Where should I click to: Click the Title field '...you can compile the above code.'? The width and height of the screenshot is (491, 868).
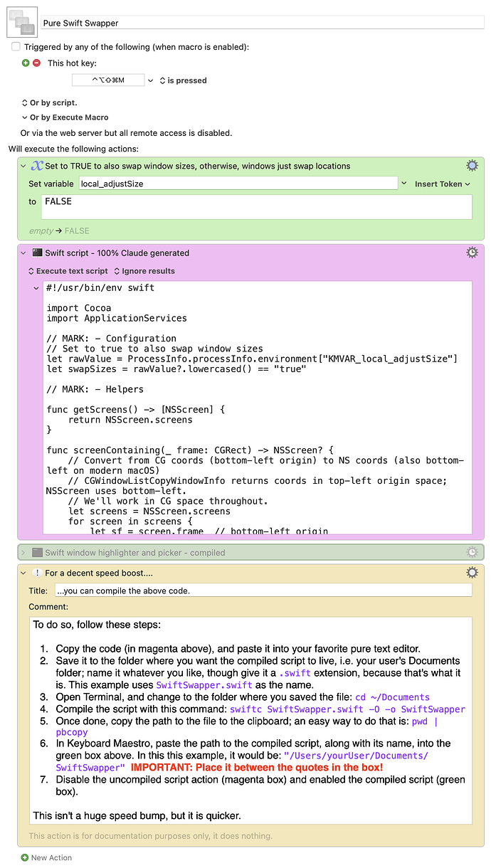click(263, 591)
